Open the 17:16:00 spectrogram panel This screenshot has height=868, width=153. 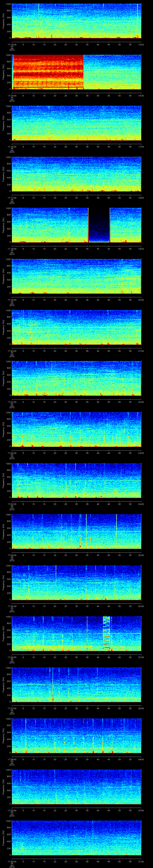(x=76, y=123)
